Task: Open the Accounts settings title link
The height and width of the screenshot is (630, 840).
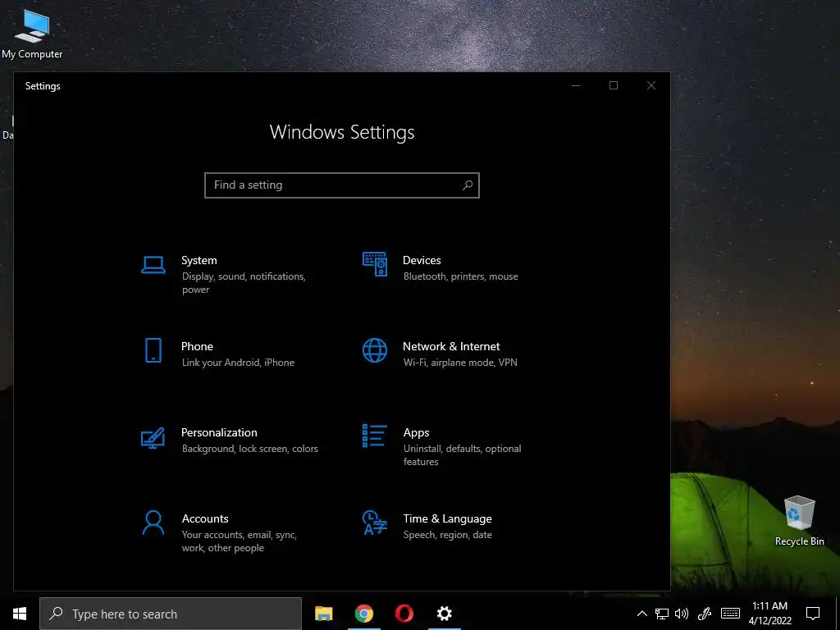Action: point(205,518)
